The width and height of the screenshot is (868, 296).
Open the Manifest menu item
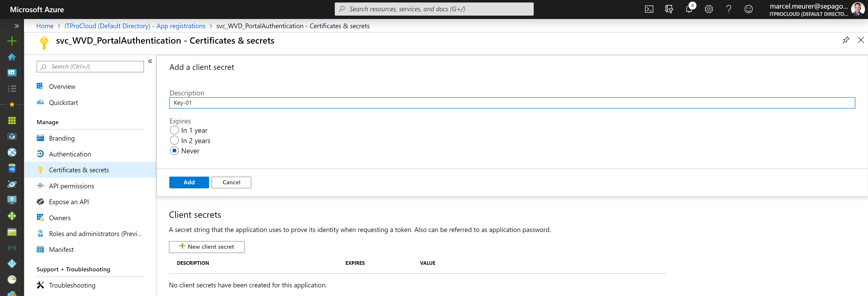[61, 249]
